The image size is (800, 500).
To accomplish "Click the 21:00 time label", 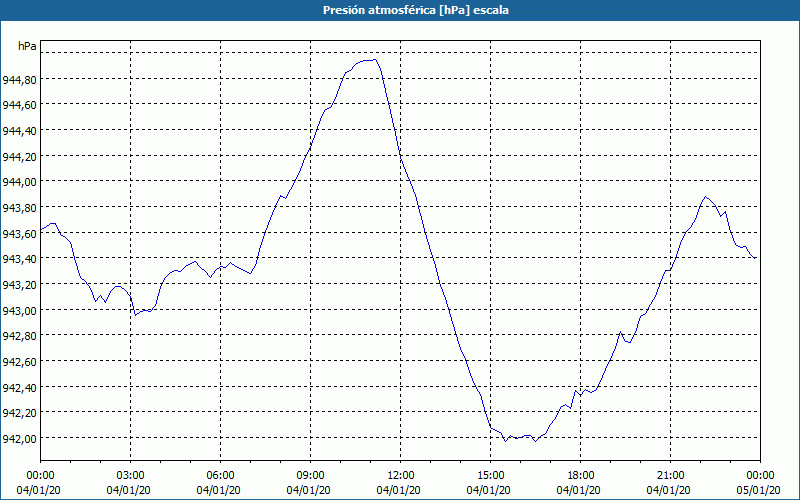I will click(x=670, y=476).
